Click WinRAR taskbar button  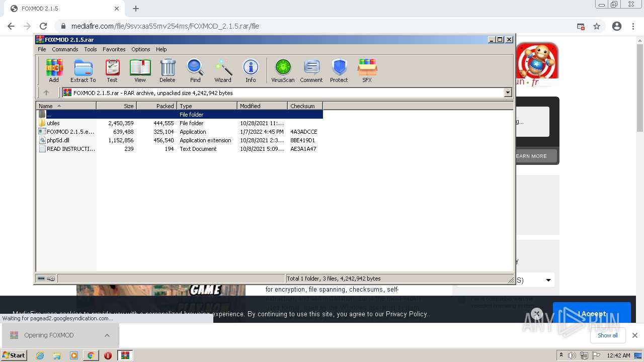125,355
